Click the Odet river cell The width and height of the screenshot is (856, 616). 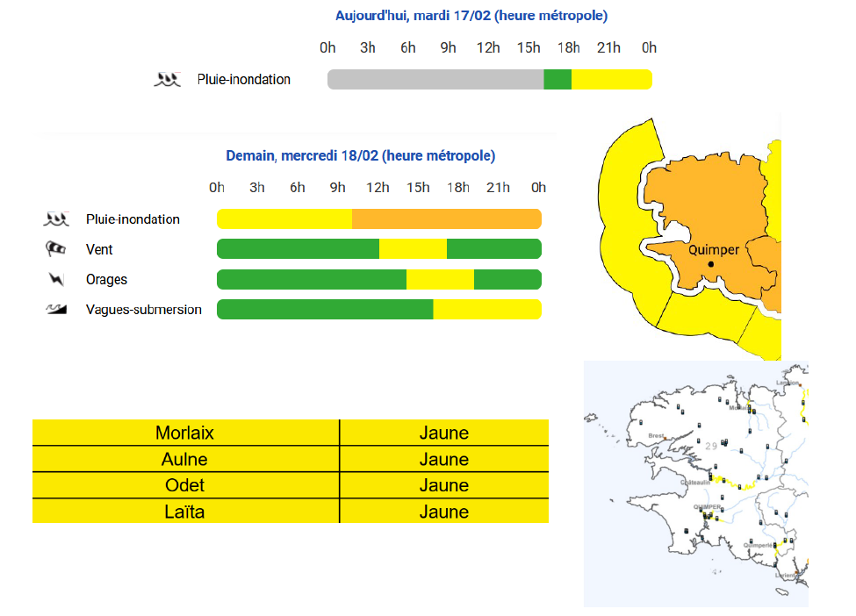184,485
